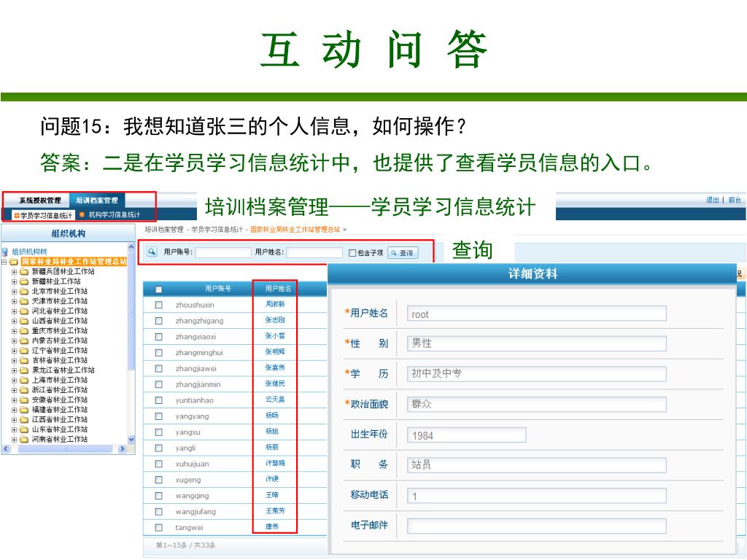
Task: Open user link 张志刚
Action: (x=275, y=320)
